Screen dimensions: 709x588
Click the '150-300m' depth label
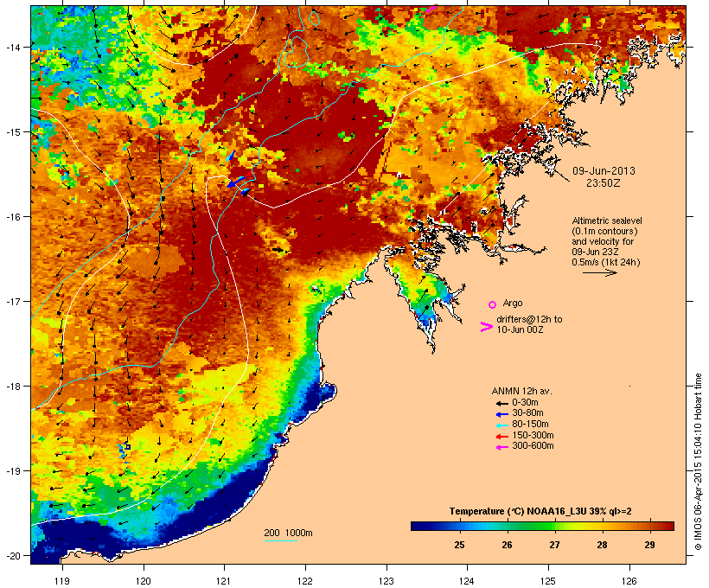tap(533, 435)
